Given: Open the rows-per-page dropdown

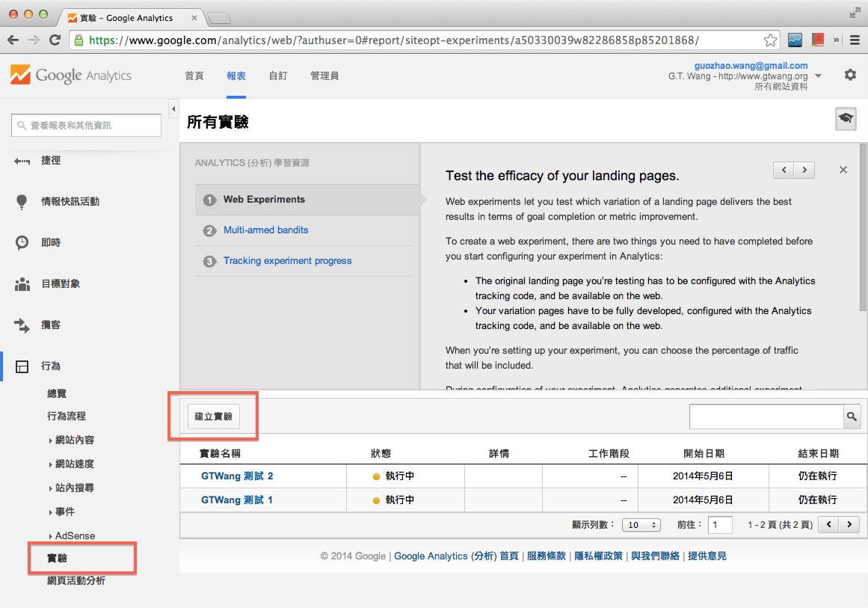Looking at the screenshot, I should point(641,525).
